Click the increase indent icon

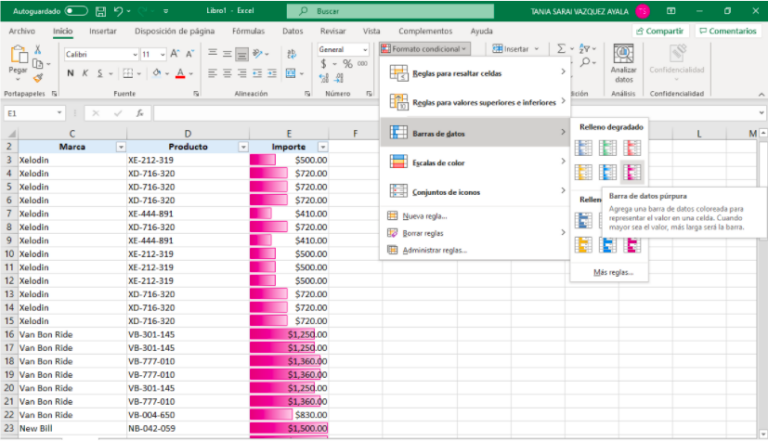[272, 74]
